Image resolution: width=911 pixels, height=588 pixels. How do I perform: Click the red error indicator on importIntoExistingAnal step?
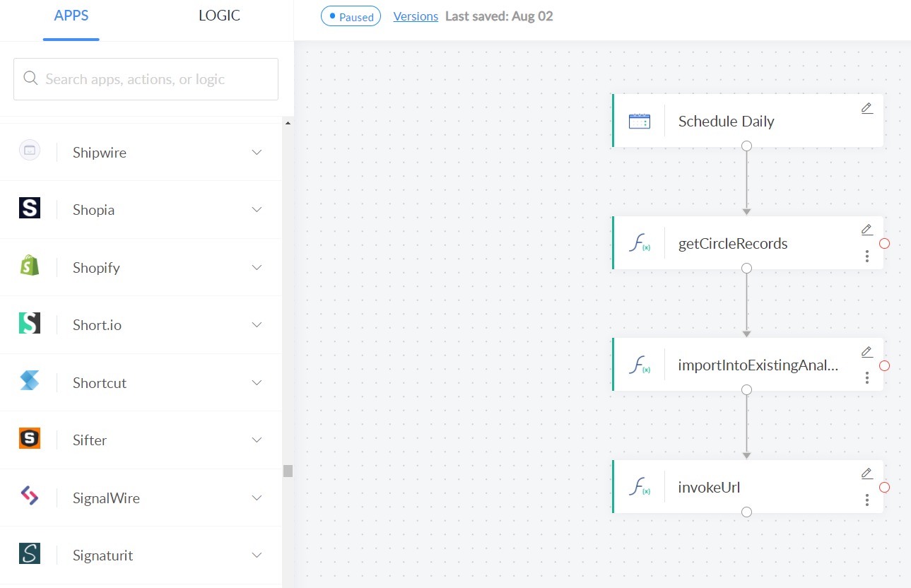[x=884, y=365]
